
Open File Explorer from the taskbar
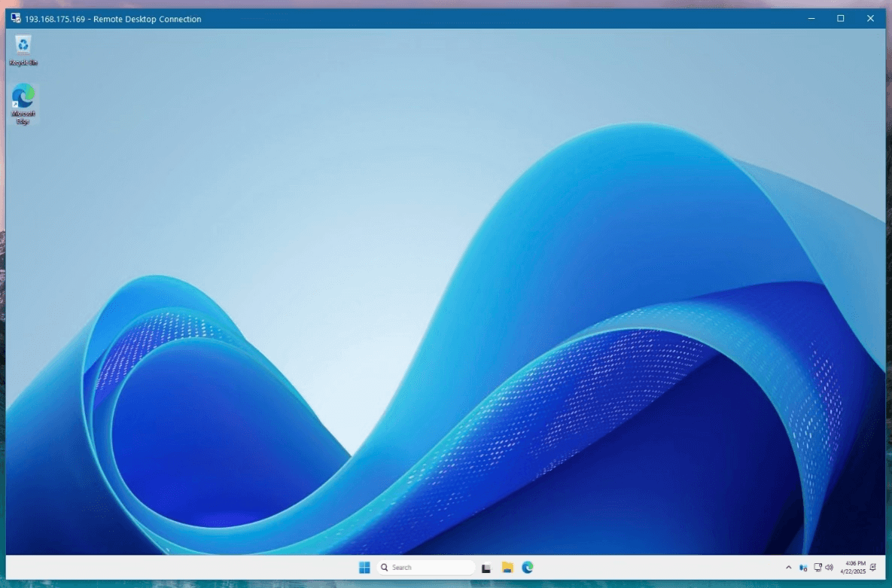507,568
